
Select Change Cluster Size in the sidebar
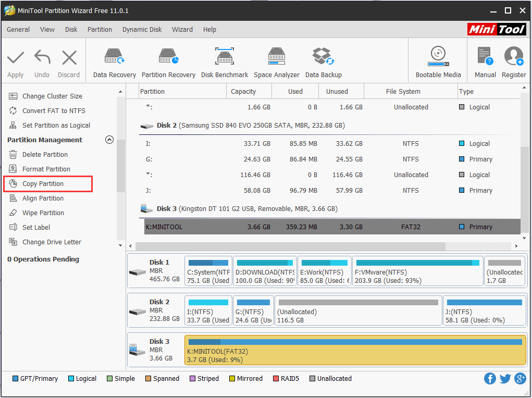pos(52,96)
